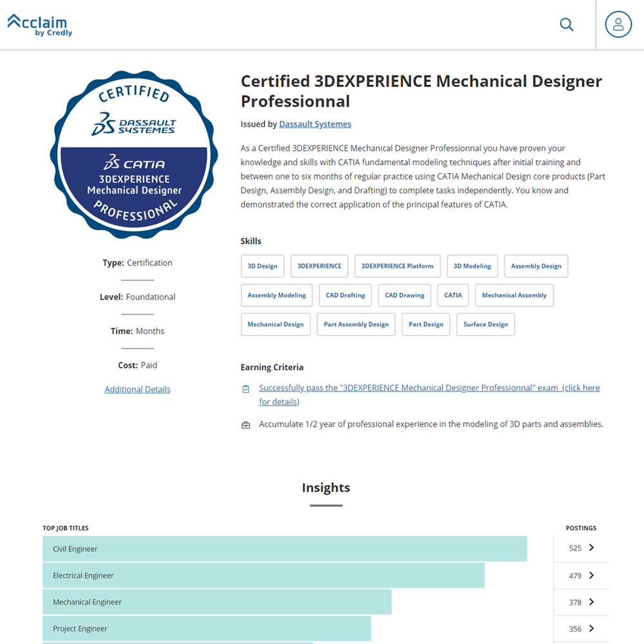Expand Civil Engineer postings chevron
The height and width of the screenshot is (644, 644).
coord(591,547)
